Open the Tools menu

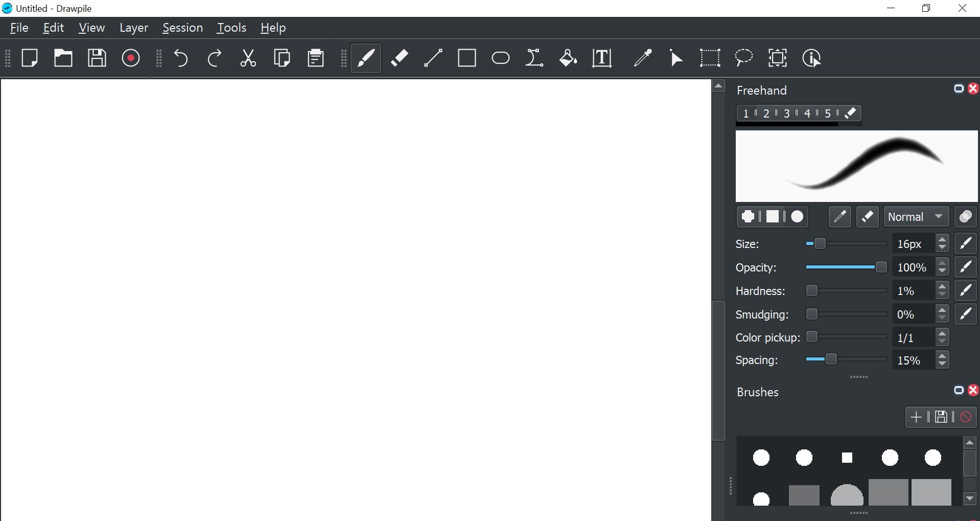coord(231,28)
